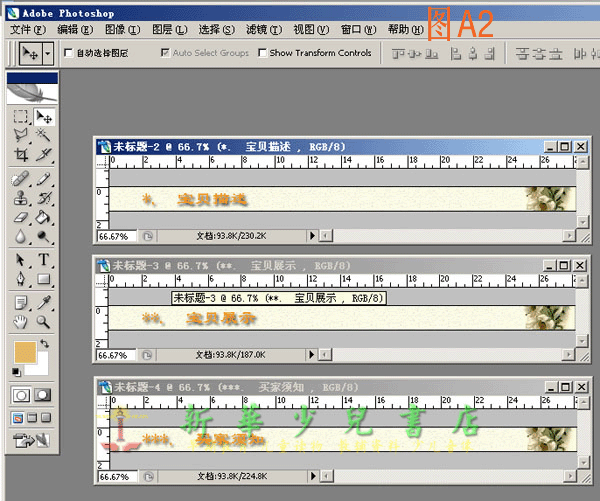Select the Paint Bucket tool
The image size is (600, 501).
[43, 217]
